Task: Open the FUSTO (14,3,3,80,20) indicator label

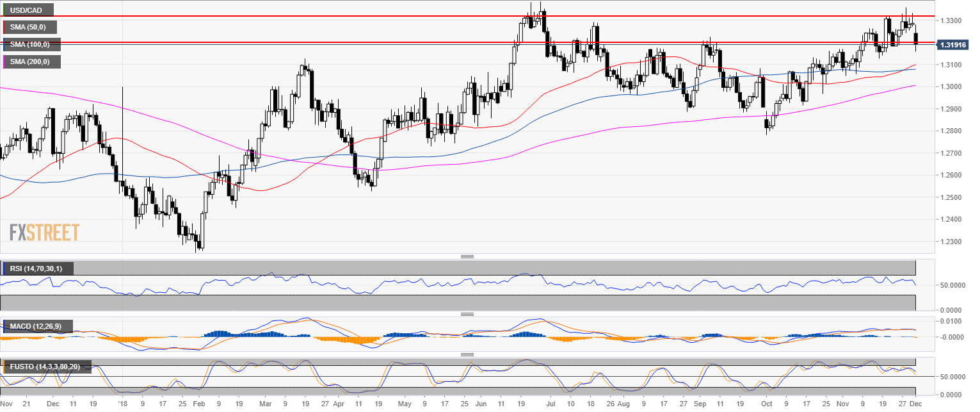Action: (x=47, y=367)
